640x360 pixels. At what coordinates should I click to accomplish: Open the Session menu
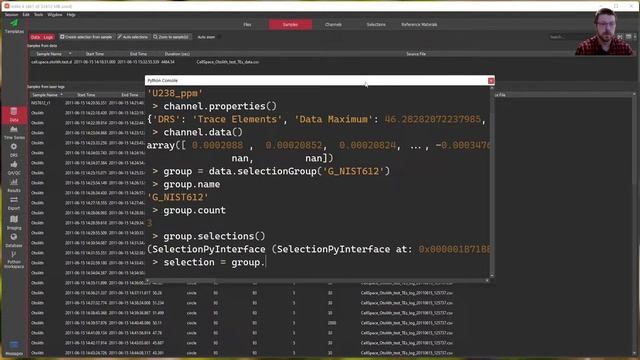point(11,15)
